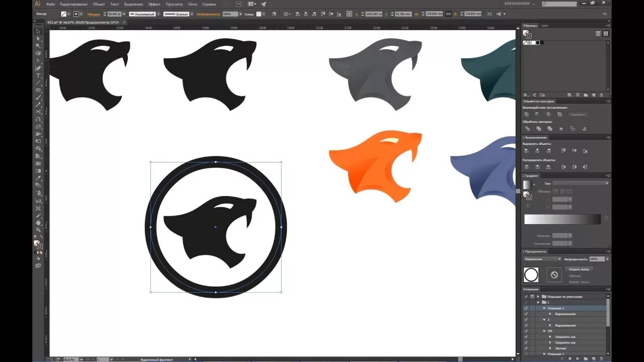Expand the Экспорт action step

tap(550, 348)
